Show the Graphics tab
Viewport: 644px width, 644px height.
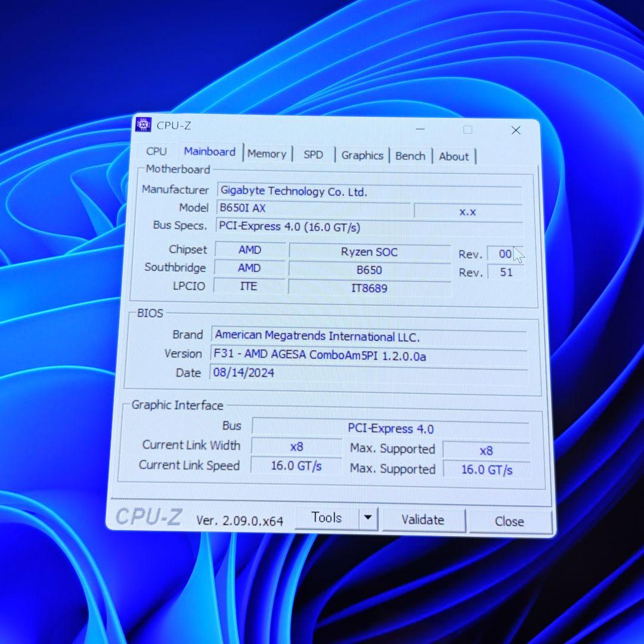(x=363, y=156)
